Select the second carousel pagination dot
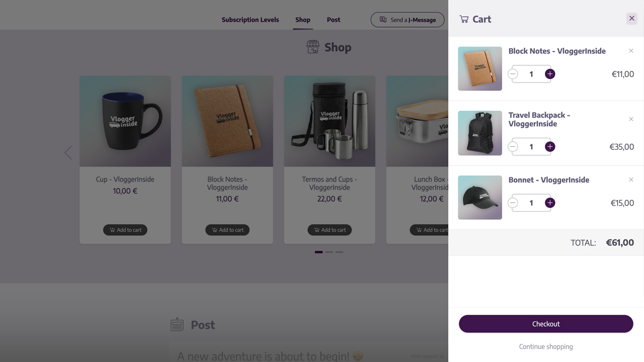Screen dimensions: 644x362 click(x=329, y=252)
